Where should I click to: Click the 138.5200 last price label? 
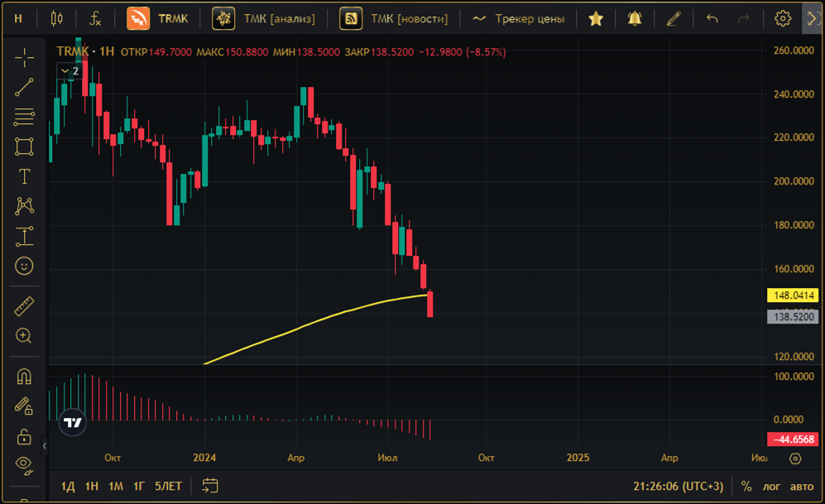pos(793,317)
